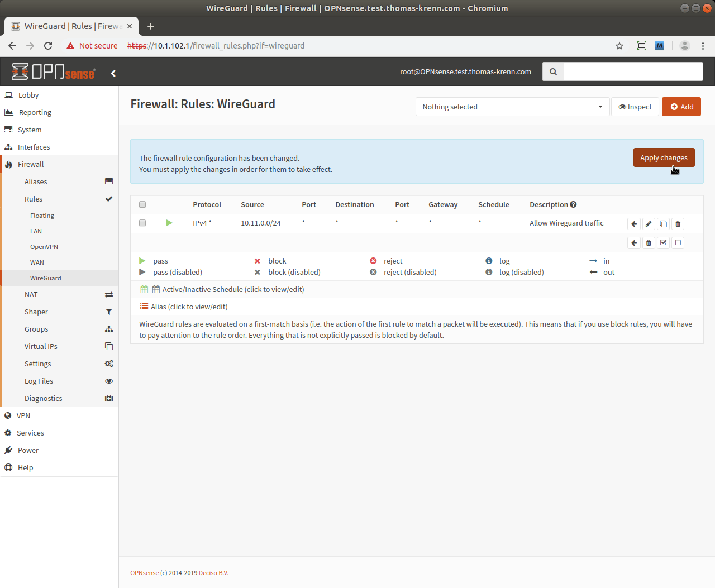Open the 'Nothing selected' dropdown
Screen dimensions: 715x588
512,107
